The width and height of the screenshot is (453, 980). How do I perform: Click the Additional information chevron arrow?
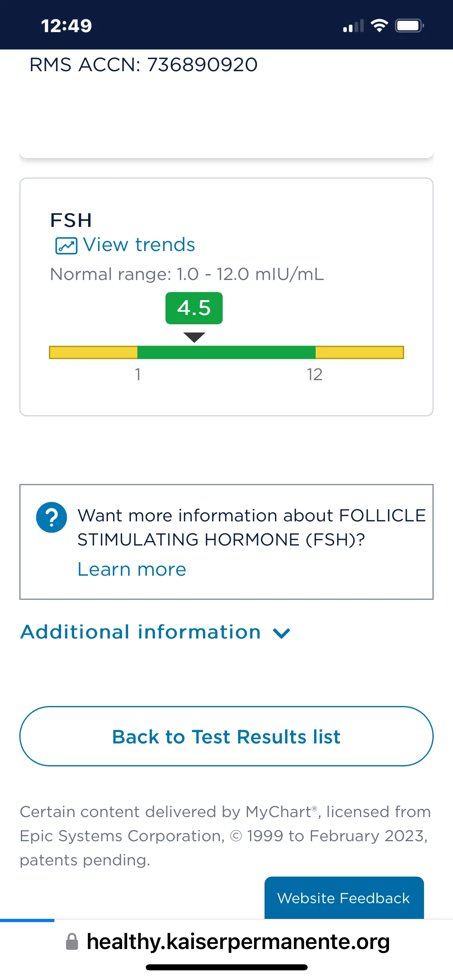pos(281,634)
